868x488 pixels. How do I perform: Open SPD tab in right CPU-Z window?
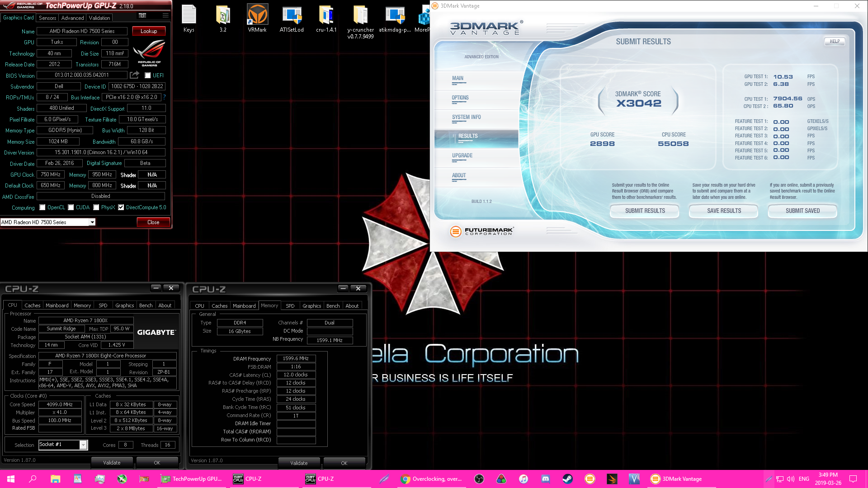click(x=290, y=306)
